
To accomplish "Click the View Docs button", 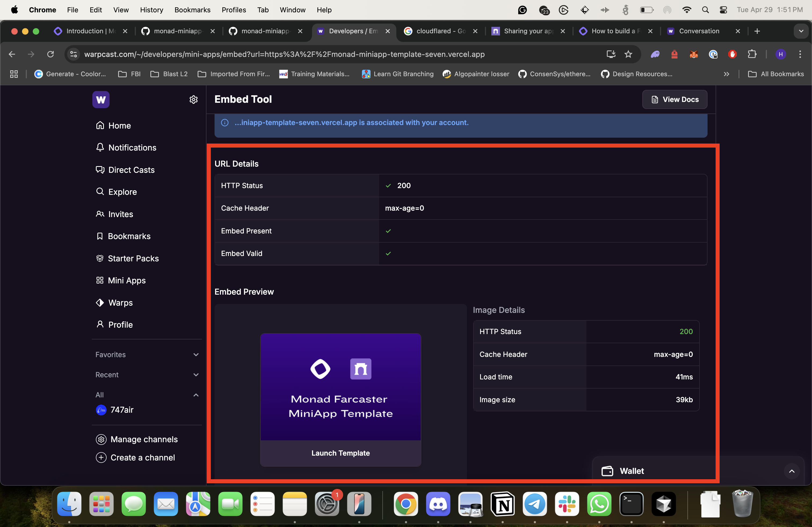I will (675, 100).
